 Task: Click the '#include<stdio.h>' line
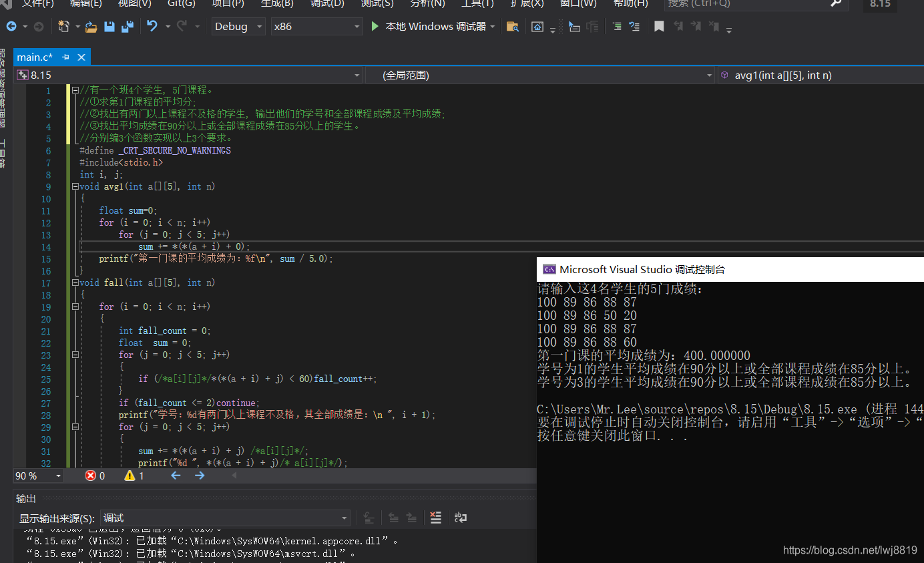121,162
